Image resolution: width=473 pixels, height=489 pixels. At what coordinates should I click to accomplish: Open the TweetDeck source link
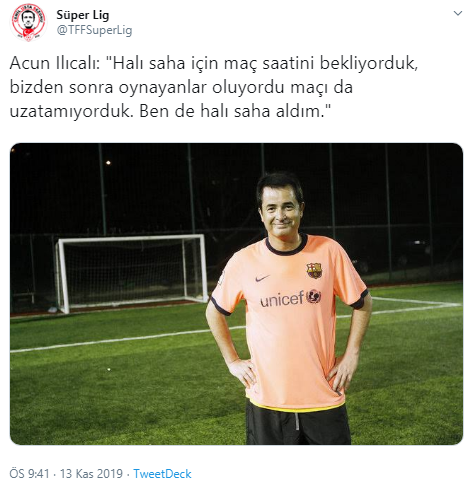pyautogui.click(x=162, y=474)
